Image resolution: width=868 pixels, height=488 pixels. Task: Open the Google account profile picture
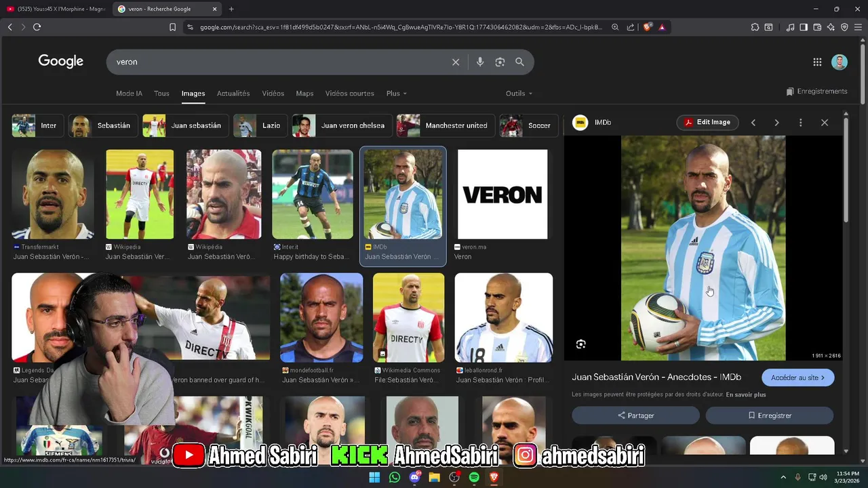click(840, 62)
